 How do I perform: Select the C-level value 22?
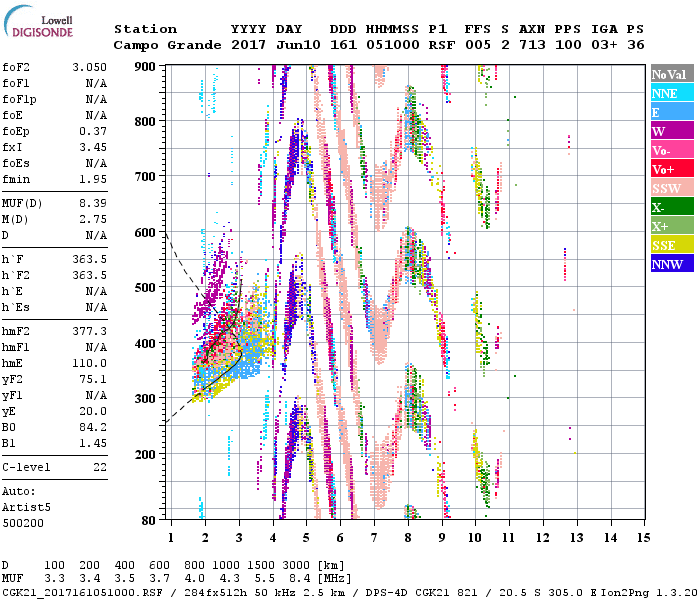tap(100, 467)
